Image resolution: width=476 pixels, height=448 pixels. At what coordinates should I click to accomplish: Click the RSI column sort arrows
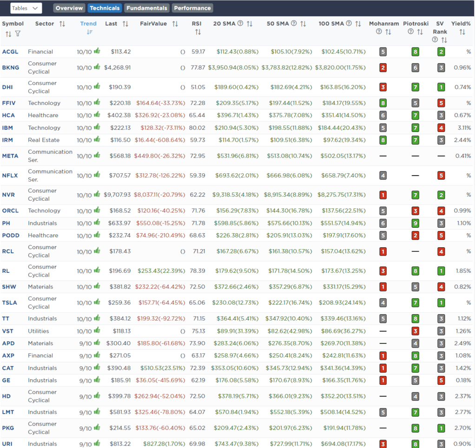[198, 32]
